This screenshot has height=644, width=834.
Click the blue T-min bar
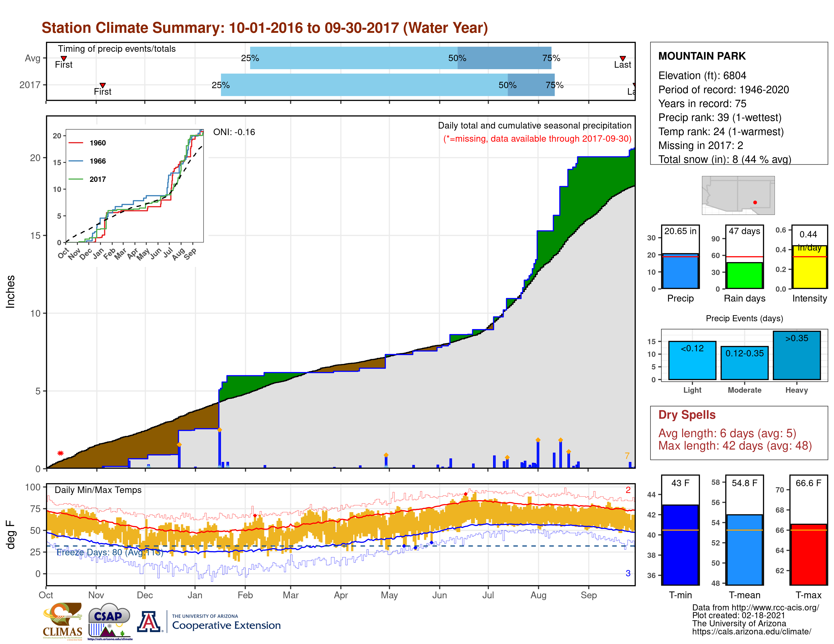[x=680, y=545]
